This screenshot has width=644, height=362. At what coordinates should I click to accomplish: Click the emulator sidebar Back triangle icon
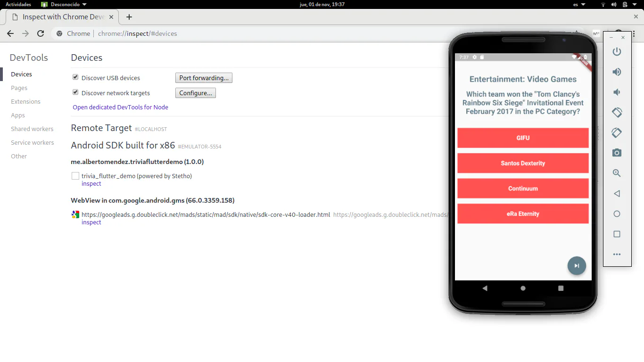click(x=617, y=193)
